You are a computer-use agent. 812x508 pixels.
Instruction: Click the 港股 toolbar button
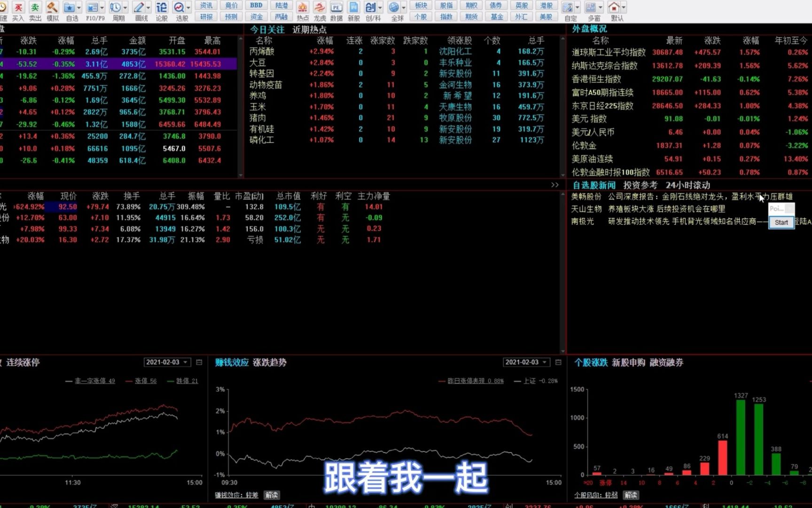[x=546, y=5]
